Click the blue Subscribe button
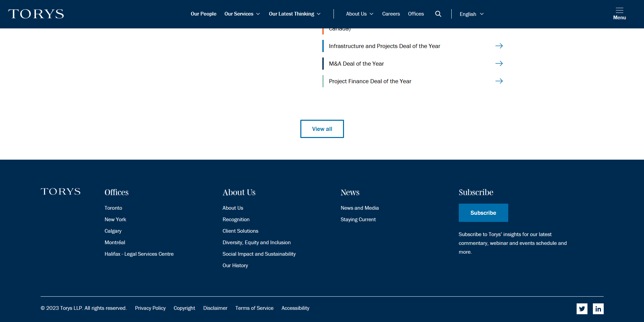The image size is (644, 322). [483, 213]
